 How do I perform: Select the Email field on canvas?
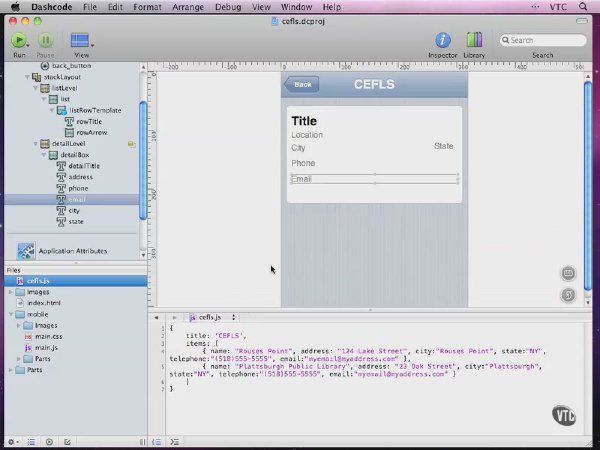(x=374, y=179)
